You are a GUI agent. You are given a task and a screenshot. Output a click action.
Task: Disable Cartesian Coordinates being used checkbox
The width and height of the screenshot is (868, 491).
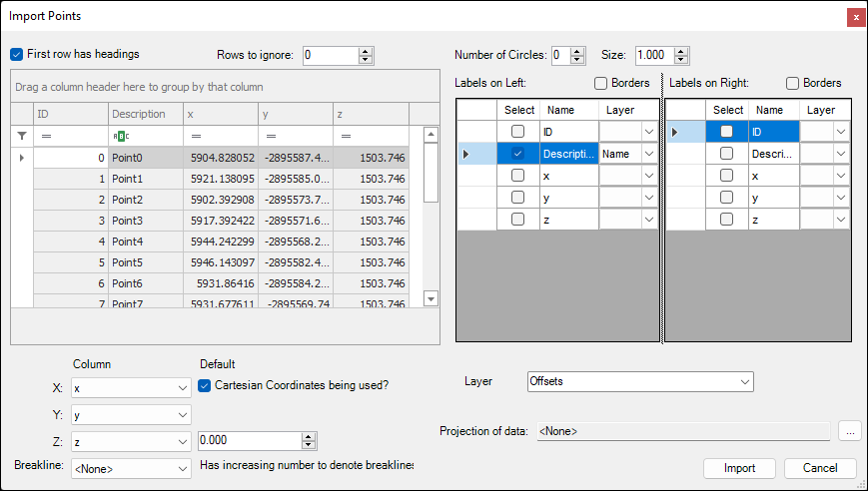click(x=206, y=386)
